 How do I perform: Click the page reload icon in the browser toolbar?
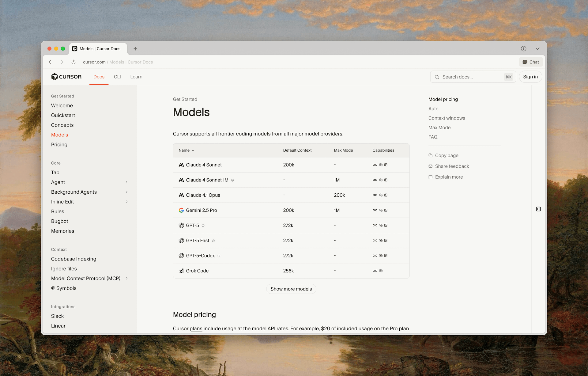click(73, 62)
